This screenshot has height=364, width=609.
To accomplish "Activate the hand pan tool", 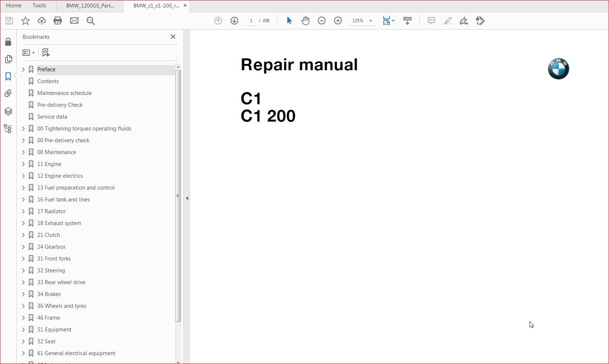I will 305,21.
